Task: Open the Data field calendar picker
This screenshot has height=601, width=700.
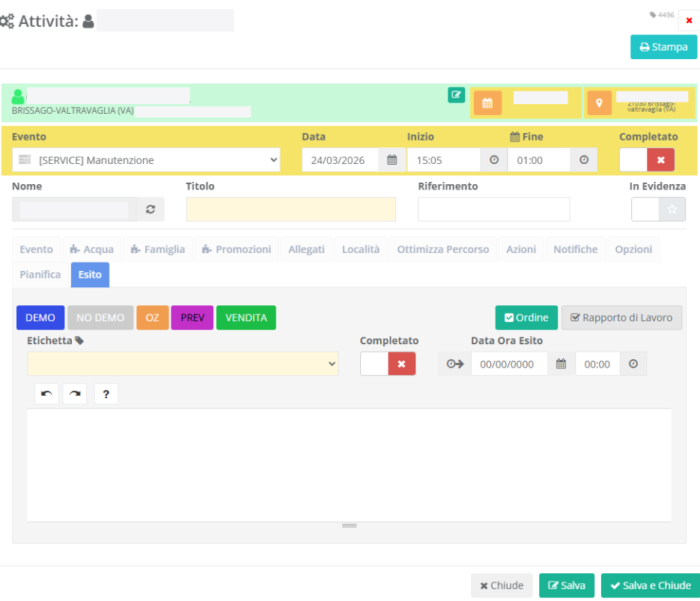Action: [392, 160]
